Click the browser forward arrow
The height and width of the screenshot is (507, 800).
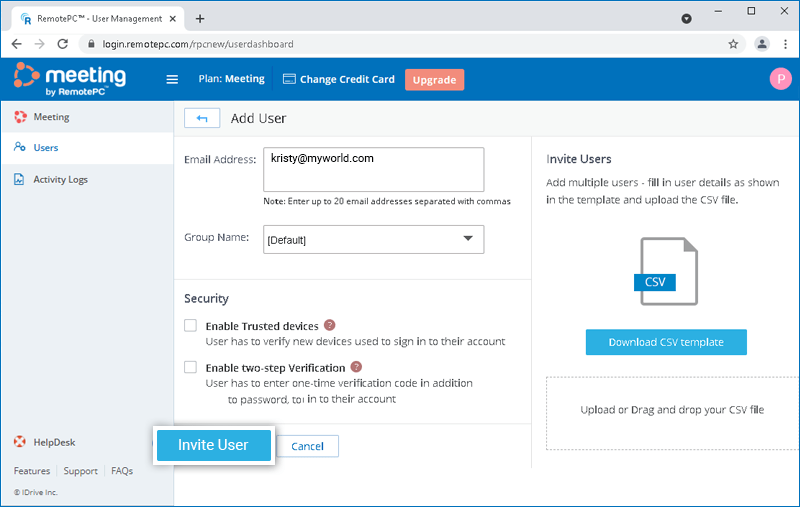(39, 44)
